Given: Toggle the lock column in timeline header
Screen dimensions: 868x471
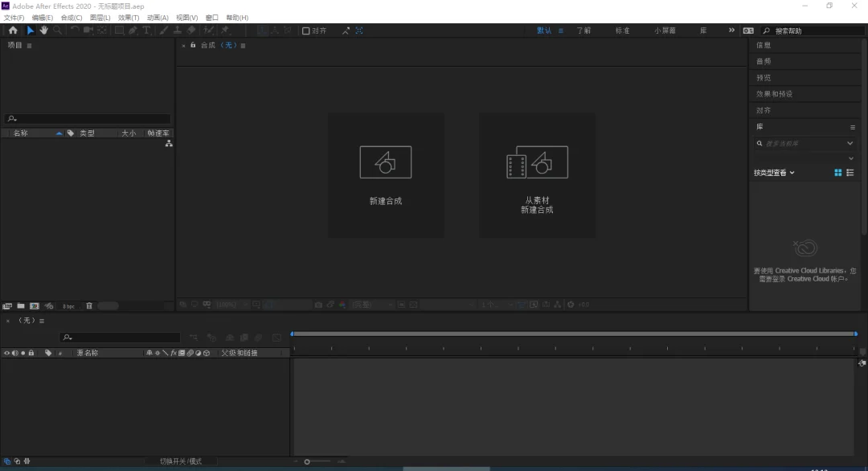Looking at the screenshot, I should [31, 353].
